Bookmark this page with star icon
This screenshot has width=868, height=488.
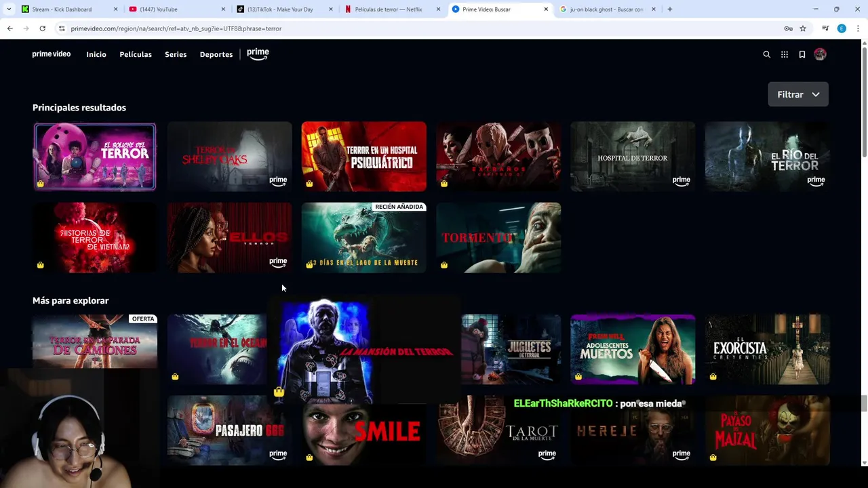click(803, 28)
